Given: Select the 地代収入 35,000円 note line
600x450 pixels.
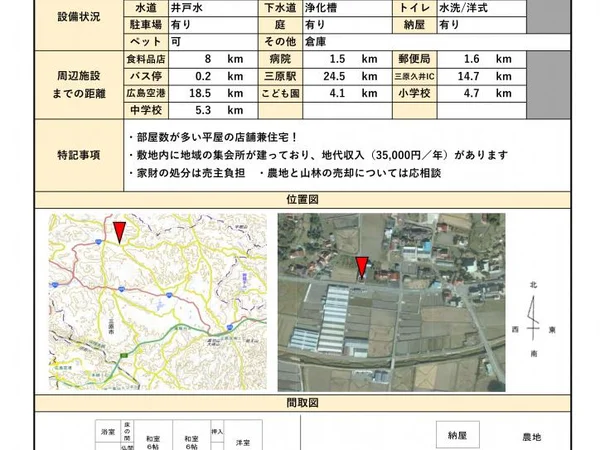Looking at the screenshot, I should (318, 155).
